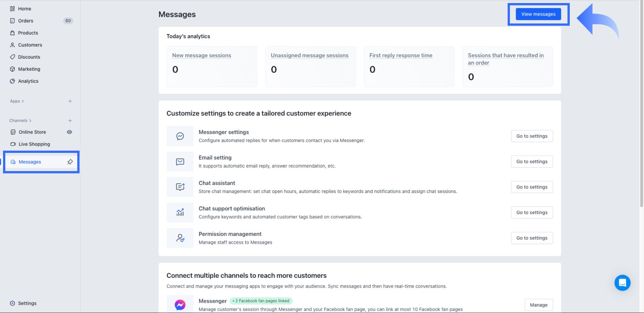
Task: Click the View messages button
Action: tap(538, 14)
